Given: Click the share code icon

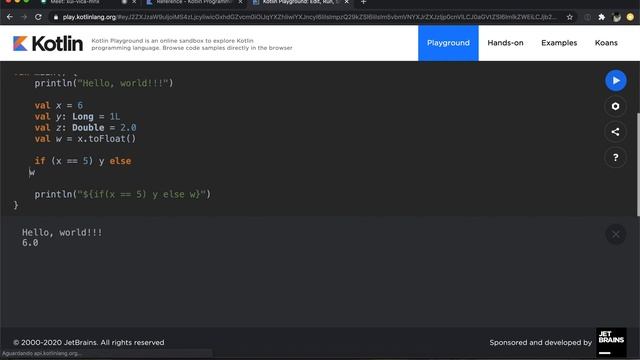Looking at the screenshot, I should (x=616, y=132).
